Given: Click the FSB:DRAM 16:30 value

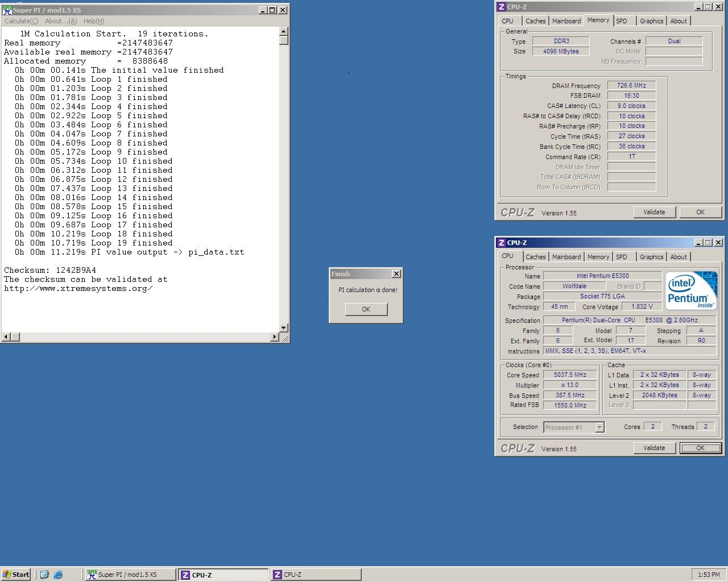Looking at the screenshot, I should click(x=631, y=95).
